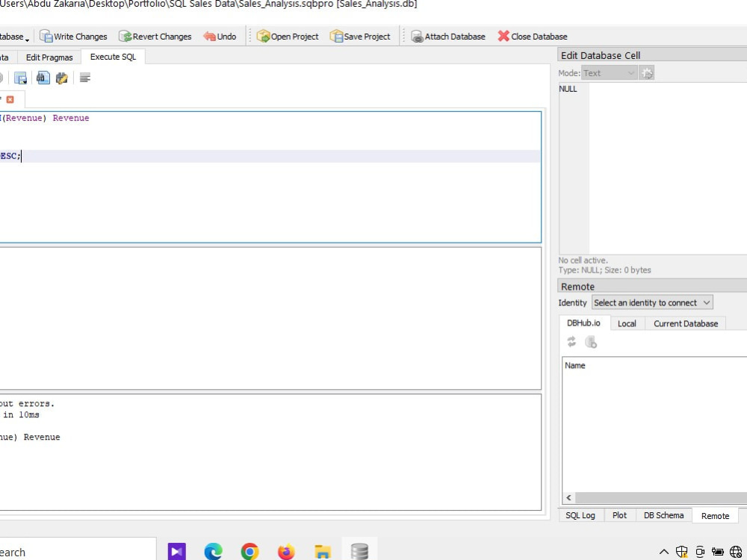
Task: Click the Find text in SQL editor icon
Action: pos(43,78)
